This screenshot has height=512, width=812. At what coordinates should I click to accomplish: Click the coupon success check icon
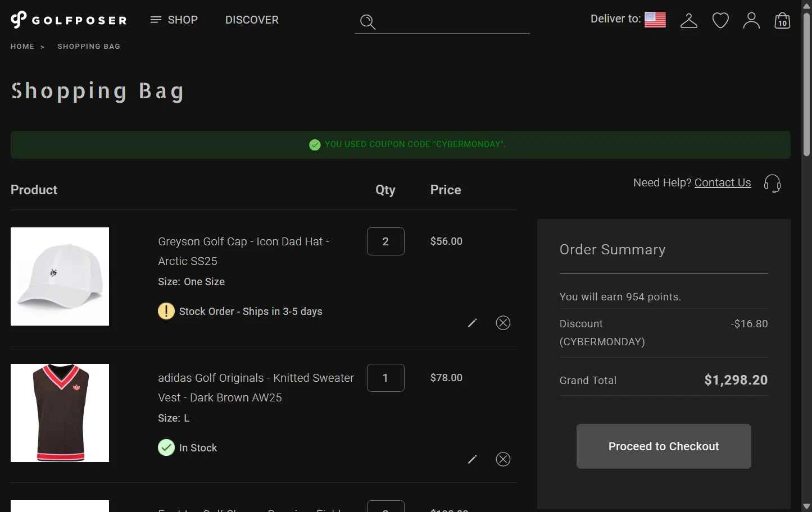point(315,145)
